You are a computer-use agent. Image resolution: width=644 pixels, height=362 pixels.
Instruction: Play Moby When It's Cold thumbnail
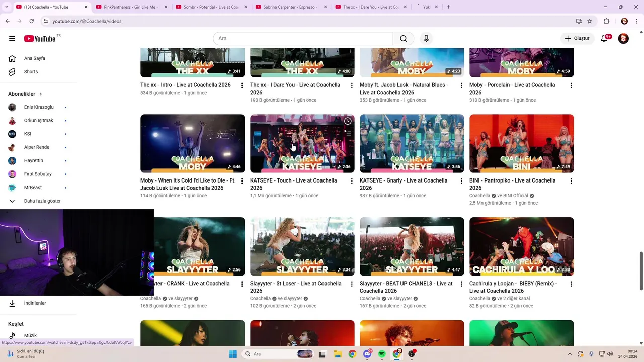(193, 143)
